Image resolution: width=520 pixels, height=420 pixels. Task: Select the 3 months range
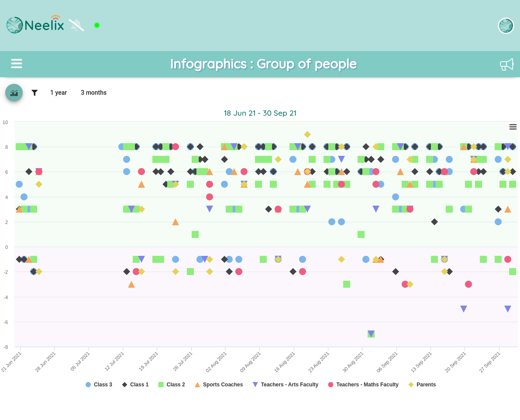tap(93, 93)
